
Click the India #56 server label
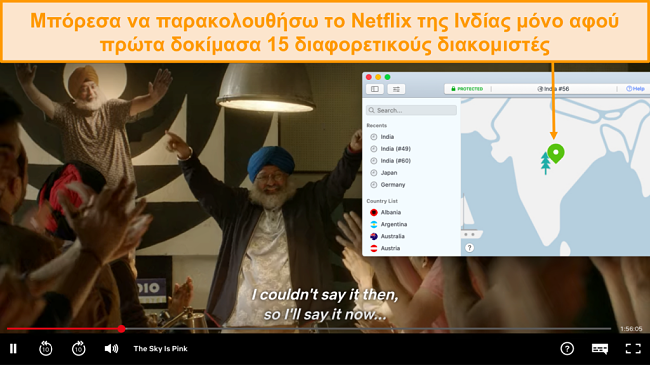553,89
